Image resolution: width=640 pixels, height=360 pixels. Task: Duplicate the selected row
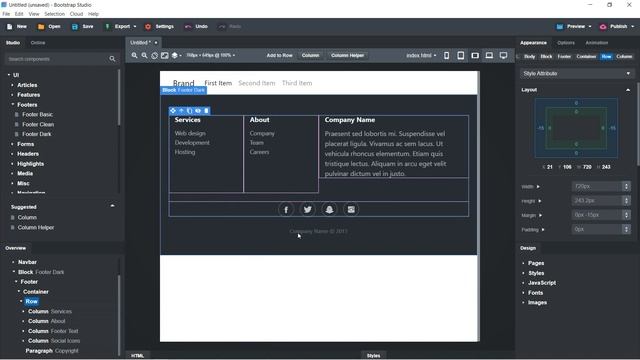(189, 111)
